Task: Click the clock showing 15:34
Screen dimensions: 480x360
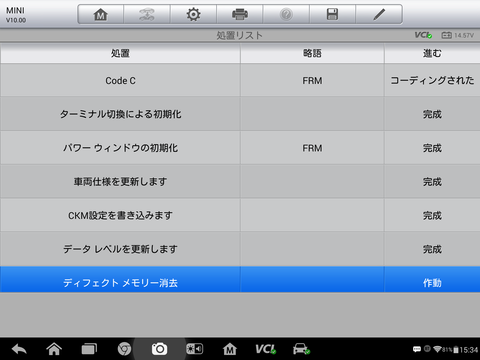Action: click(469, 350)
